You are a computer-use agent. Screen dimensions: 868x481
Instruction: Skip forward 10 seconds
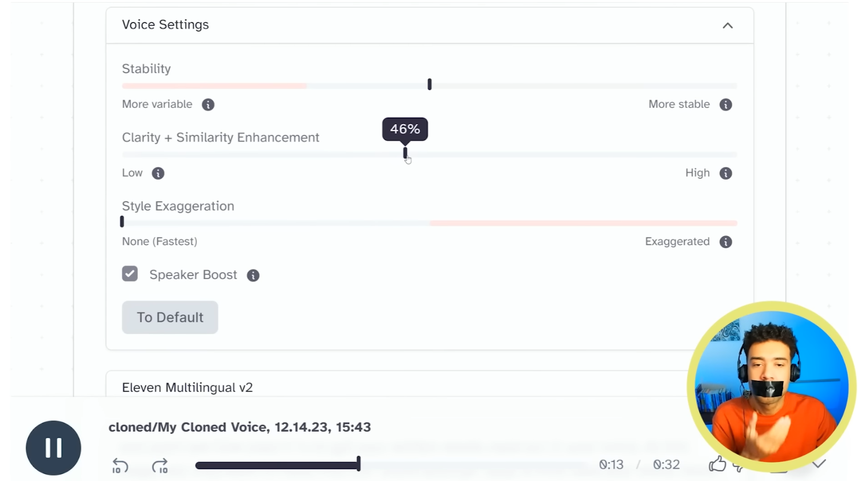[x=160, y=465]
